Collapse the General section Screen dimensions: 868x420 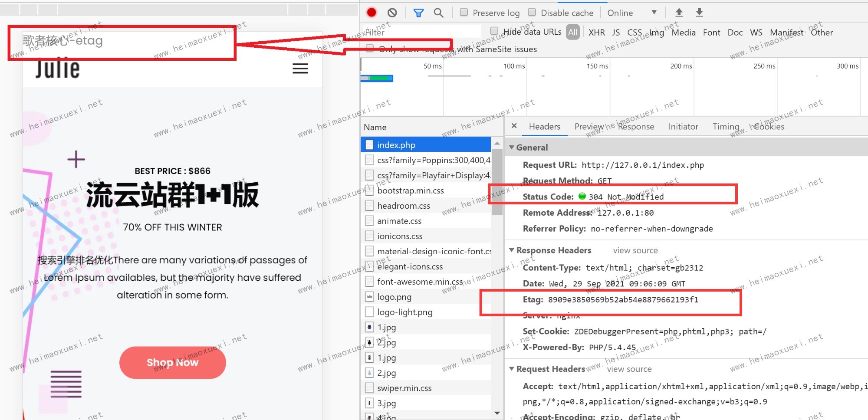(x=512, y=148)
